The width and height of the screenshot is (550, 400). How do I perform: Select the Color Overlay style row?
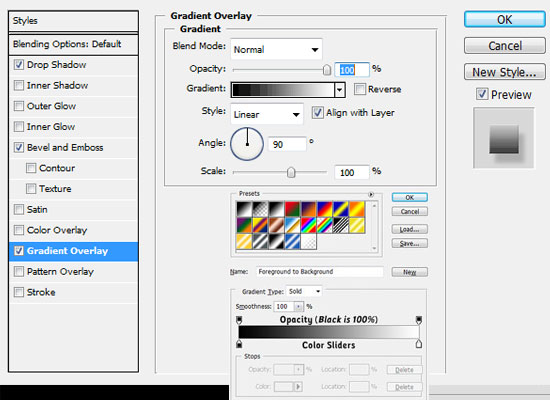click(73, 230)
